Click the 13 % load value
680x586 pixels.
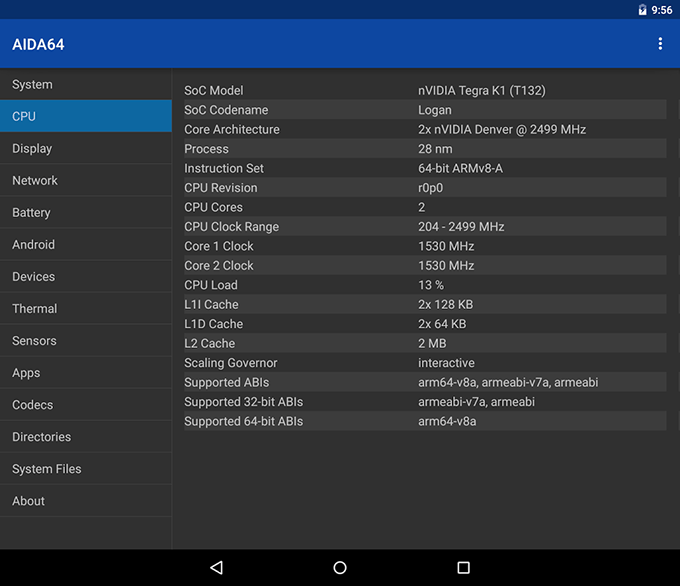(x=431, y=285)
